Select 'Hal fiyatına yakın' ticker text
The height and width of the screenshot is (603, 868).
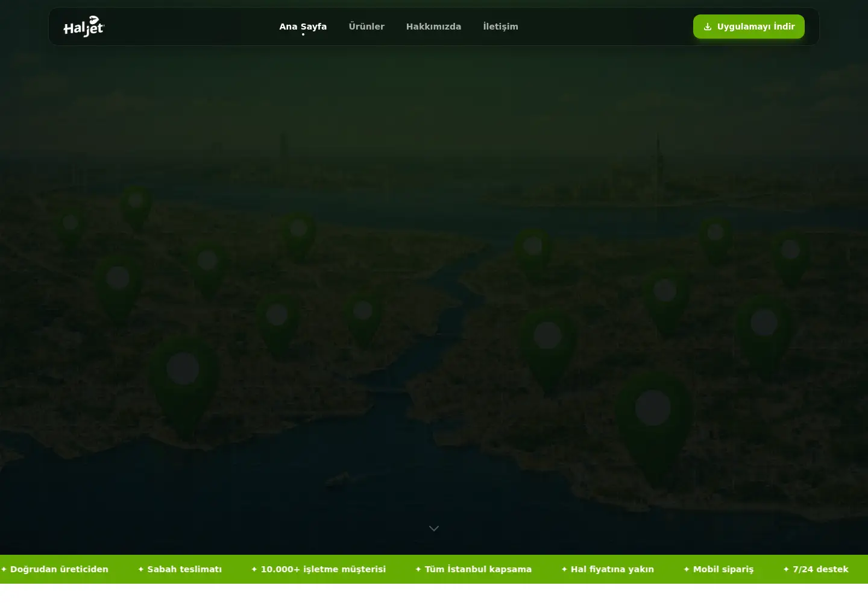[x=612, y=569]
